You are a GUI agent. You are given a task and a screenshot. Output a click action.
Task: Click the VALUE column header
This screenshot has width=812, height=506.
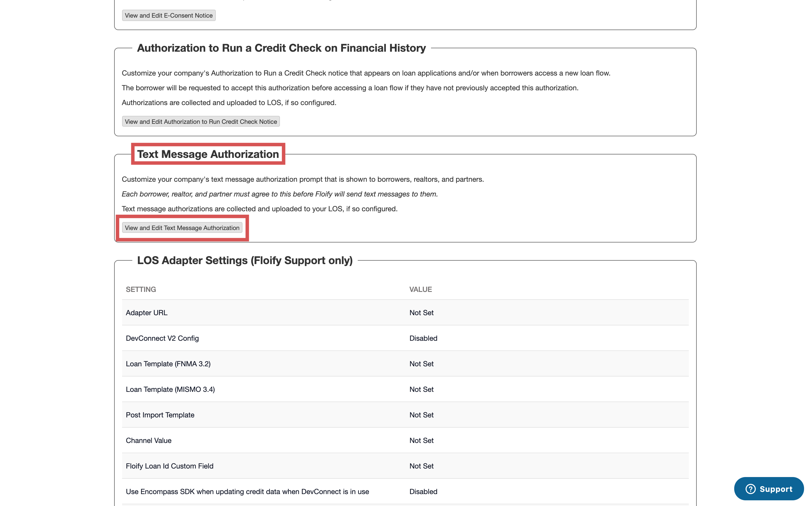click(x=420, y=289)
